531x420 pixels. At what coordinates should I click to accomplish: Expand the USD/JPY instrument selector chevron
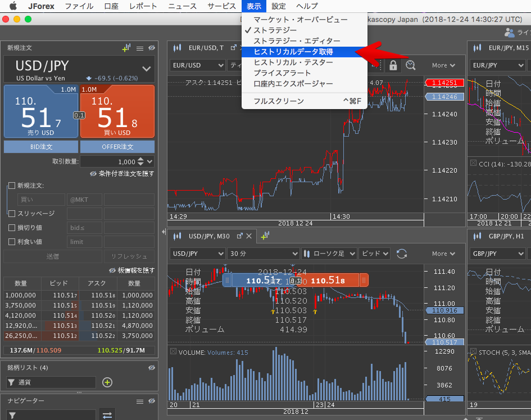point(147,69)
